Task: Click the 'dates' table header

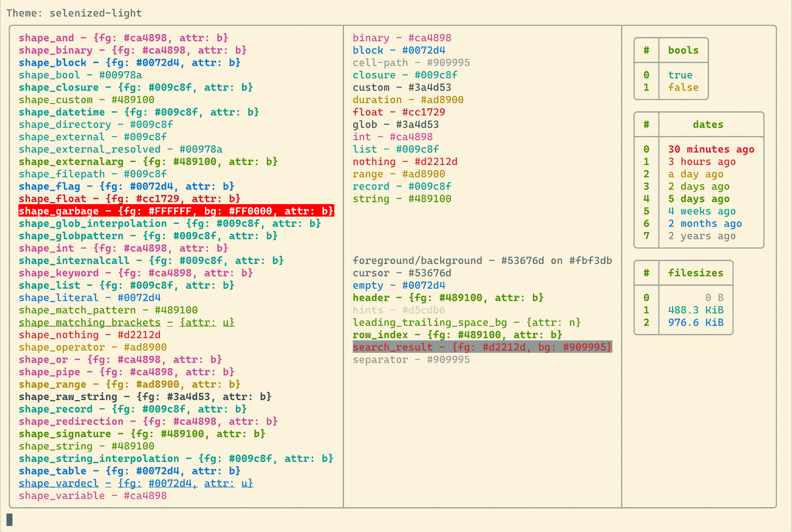Action: pyautogui.click(x=708, y=125)
